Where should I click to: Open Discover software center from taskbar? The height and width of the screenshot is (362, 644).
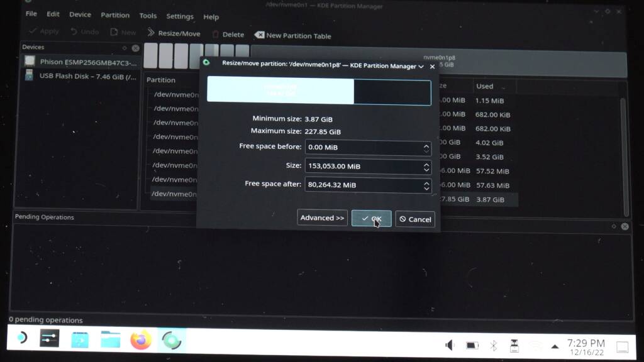80,340
